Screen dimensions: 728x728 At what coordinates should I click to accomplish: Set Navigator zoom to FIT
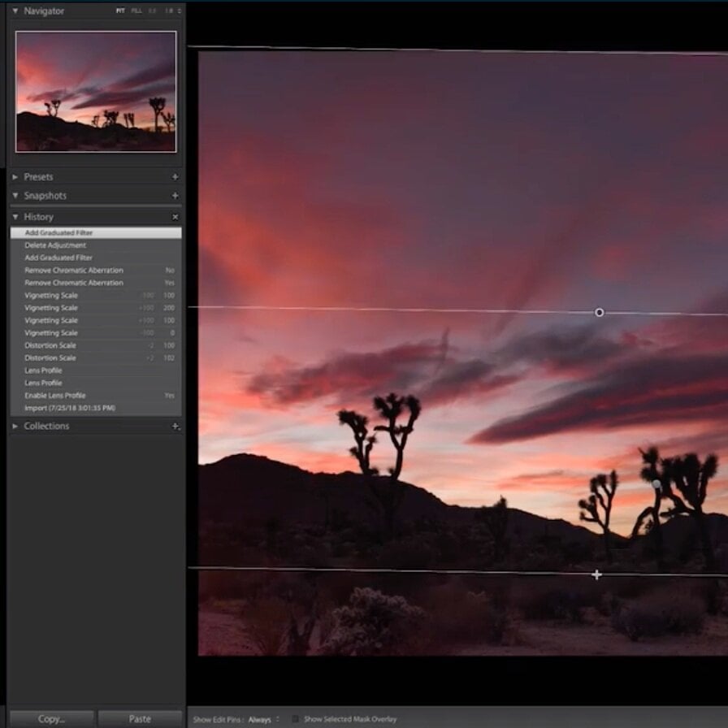click(x=120, y=11)
